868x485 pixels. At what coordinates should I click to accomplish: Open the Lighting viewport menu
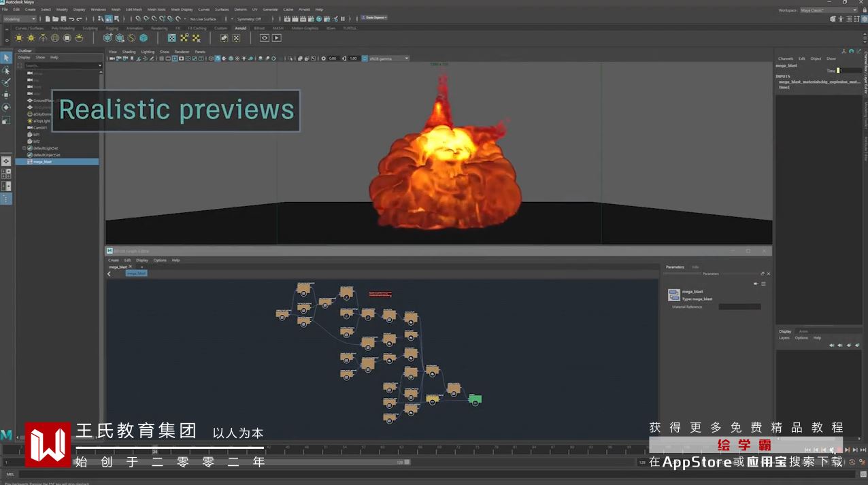click(148, 52)
